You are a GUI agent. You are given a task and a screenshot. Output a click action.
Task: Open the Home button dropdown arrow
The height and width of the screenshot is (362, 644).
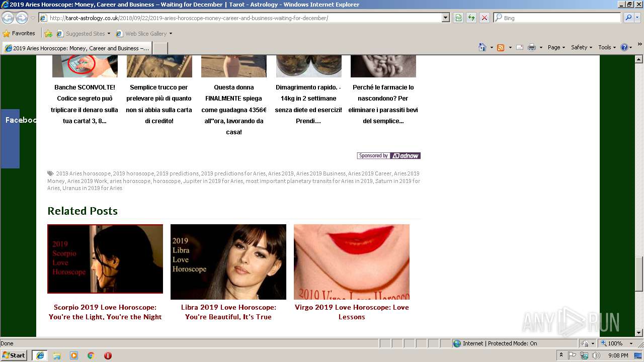(x=492, y=47)
